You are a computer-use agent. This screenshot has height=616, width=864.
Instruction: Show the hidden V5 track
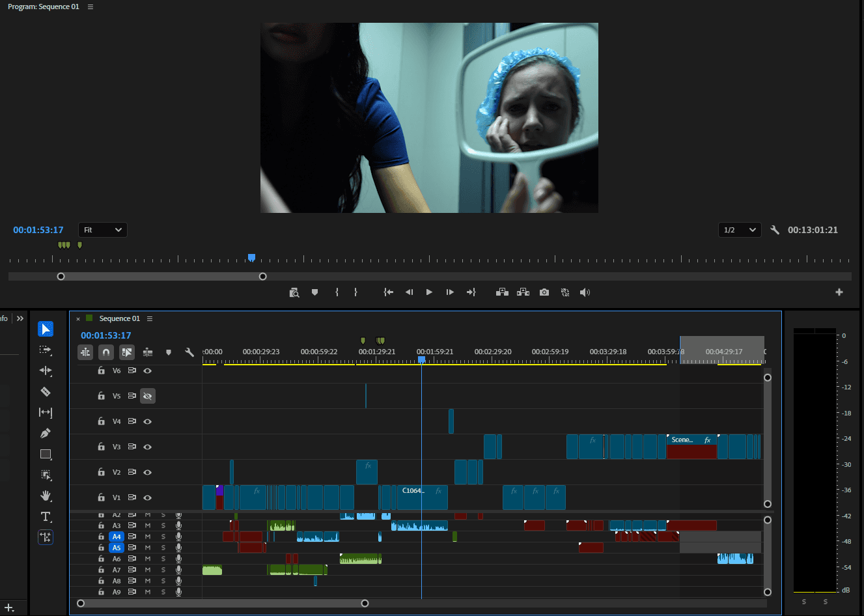coord(148,396)
